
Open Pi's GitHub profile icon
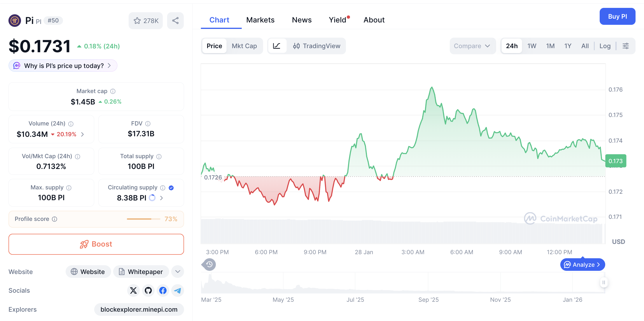coord(148,290)
